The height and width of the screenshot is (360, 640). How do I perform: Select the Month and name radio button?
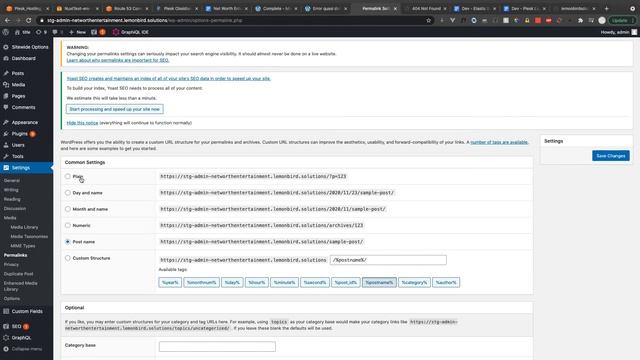click(x=68, y=209)
